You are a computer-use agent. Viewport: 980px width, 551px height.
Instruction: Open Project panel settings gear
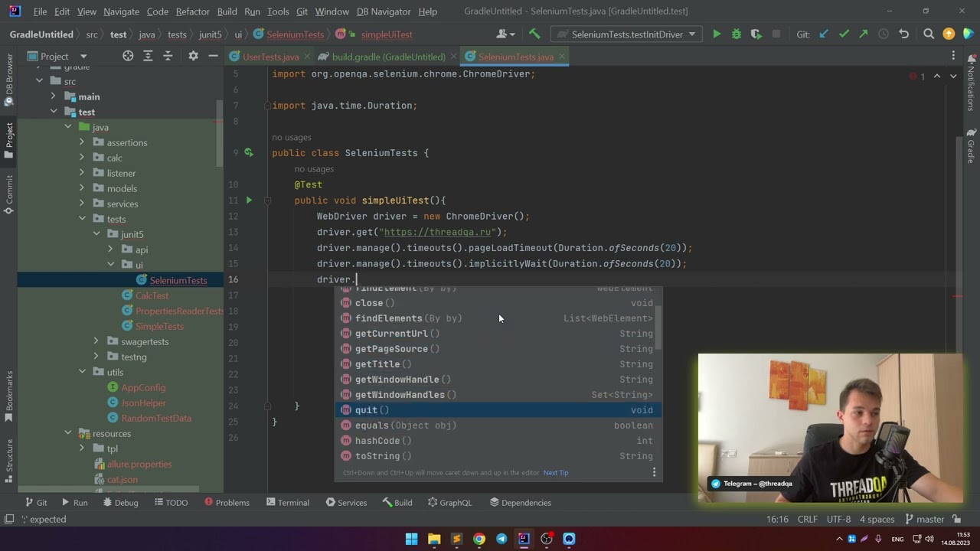(x=193, y=56)
